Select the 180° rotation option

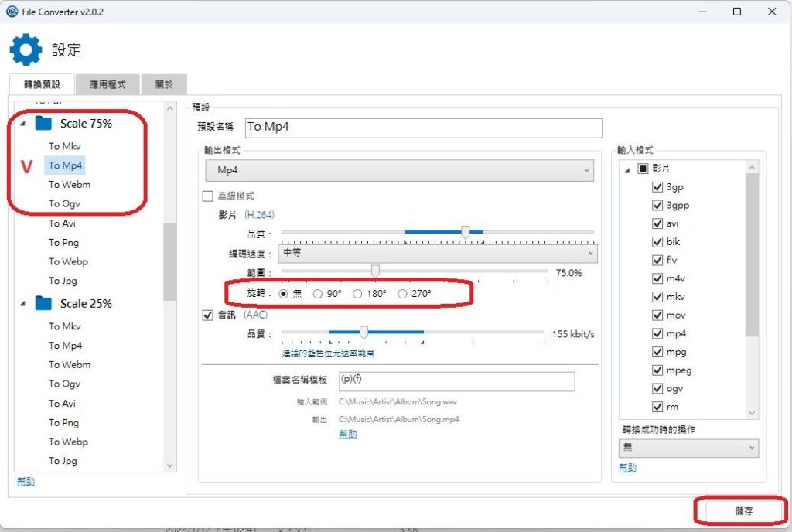(x=357, y=294)
